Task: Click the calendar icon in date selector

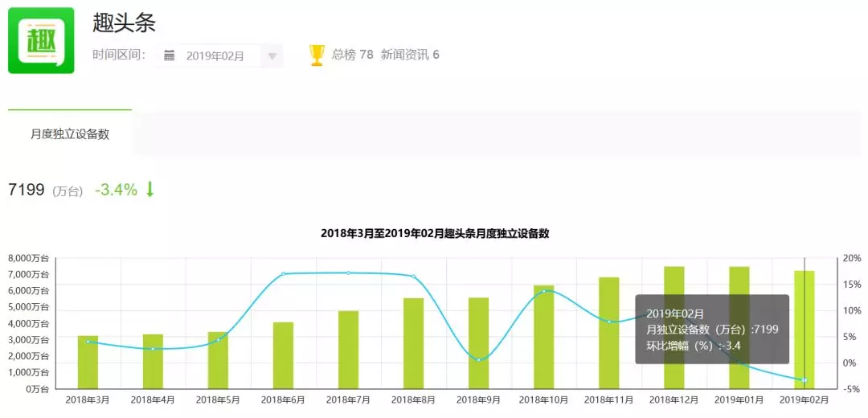Action: click(170, 55)
